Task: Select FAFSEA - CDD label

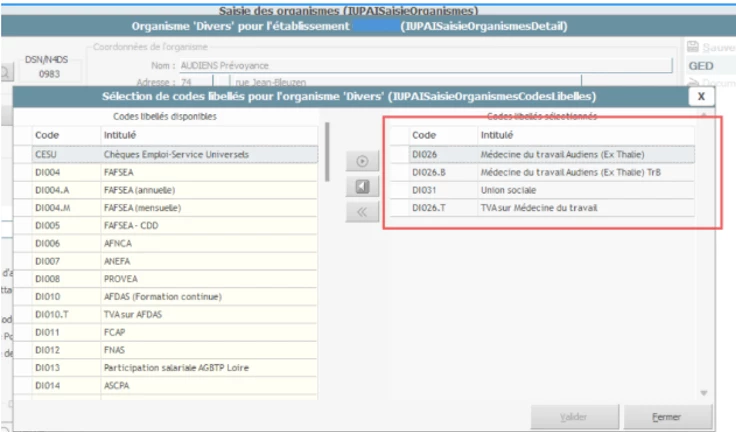Action: pyautogui.click(x=131, y=226)
